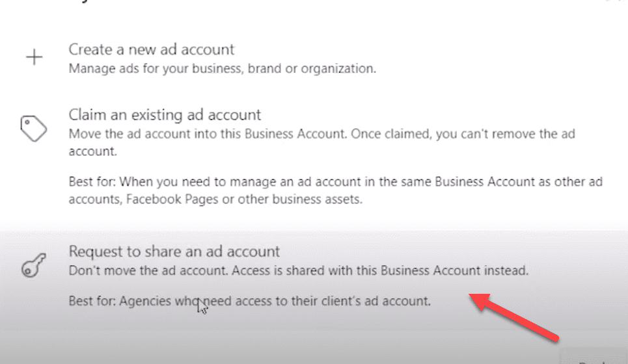Click the price tag icon for claiming account
This screenshot has height=364, width=628.
point(34,129)
